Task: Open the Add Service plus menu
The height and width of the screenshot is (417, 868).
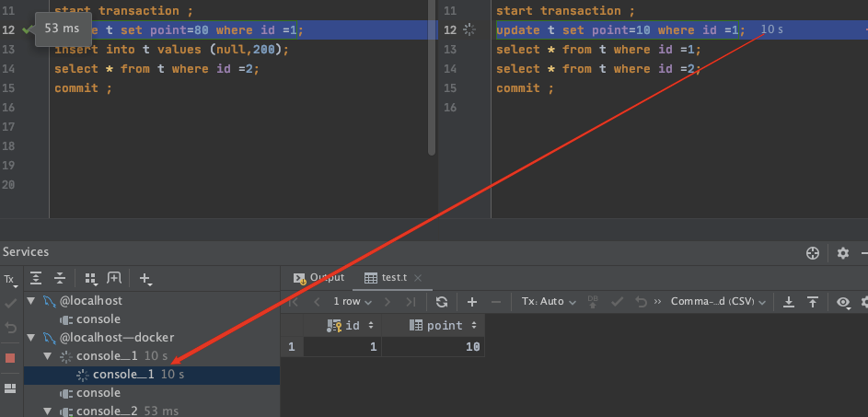Action: point(145,279)
